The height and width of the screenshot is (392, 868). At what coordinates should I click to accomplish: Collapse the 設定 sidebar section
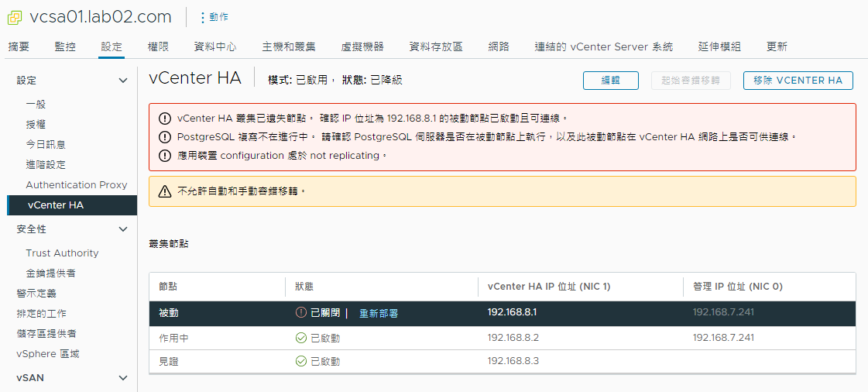123,81
